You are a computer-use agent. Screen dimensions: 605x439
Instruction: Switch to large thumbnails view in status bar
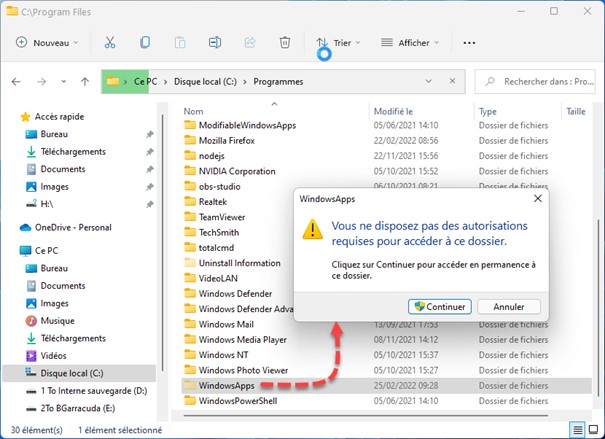coord(593,429)
